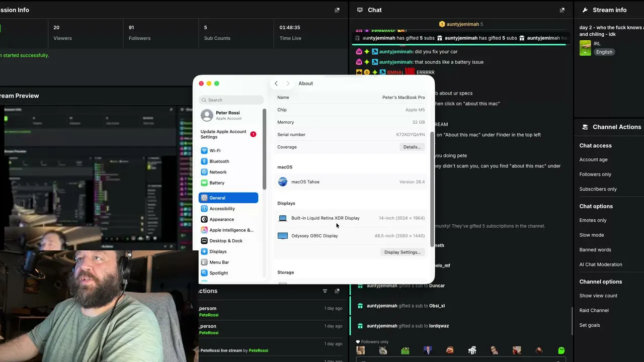Click the Followers only heart indicator in chat
Image resolution: width=644 pixels, height=362 pixels.
click(358, 342)
